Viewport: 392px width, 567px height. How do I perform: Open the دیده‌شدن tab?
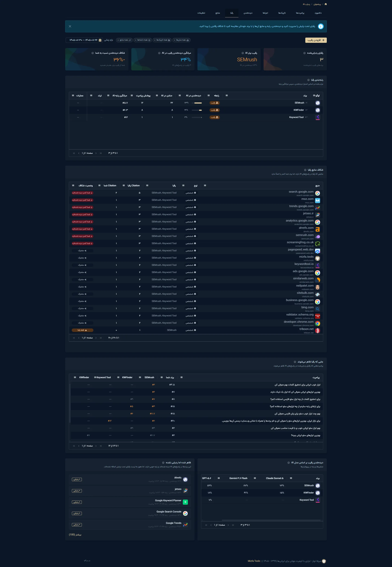tap(248, 13)
